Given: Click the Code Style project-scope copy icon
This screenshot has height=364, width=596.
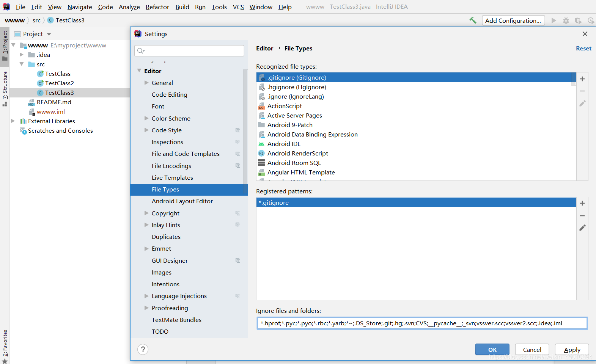Looking at the screenshot, I should tap(238, 130).
